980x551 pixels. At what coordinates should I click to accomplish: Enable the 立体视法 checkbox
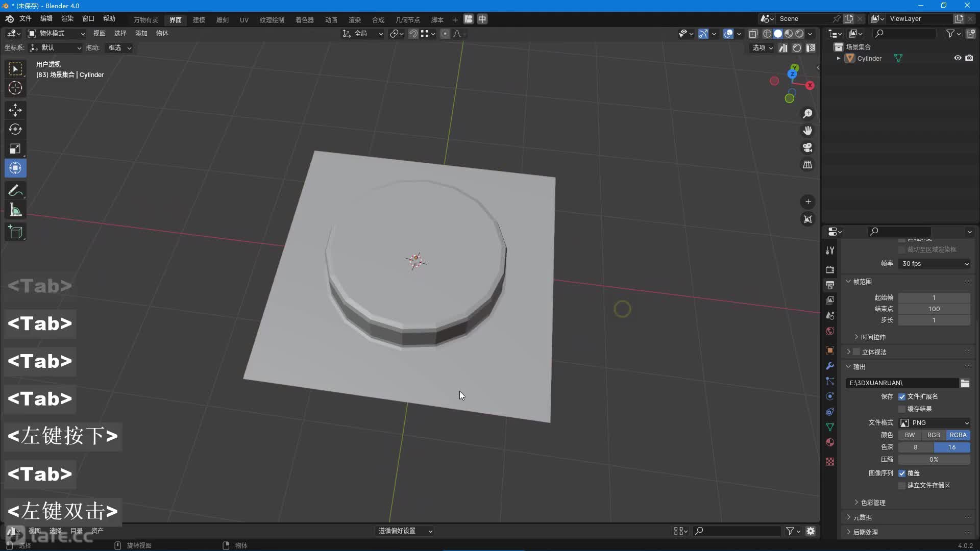(856, 352)
